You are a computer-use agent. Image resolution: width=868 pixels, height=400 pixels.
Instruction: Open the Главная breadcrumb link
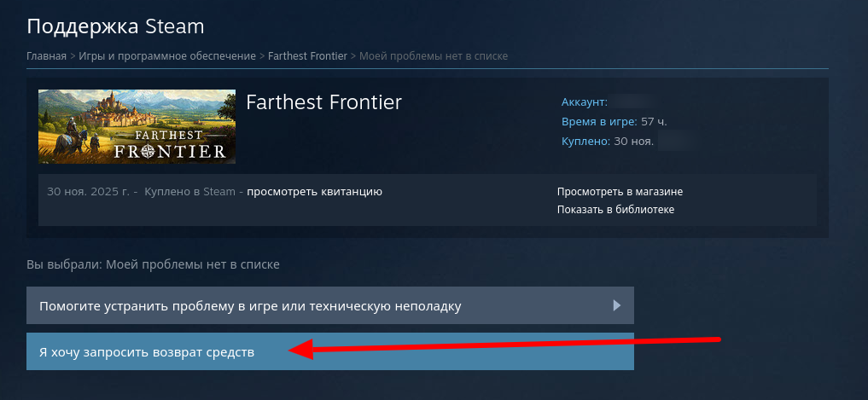(x=46, y=56)
